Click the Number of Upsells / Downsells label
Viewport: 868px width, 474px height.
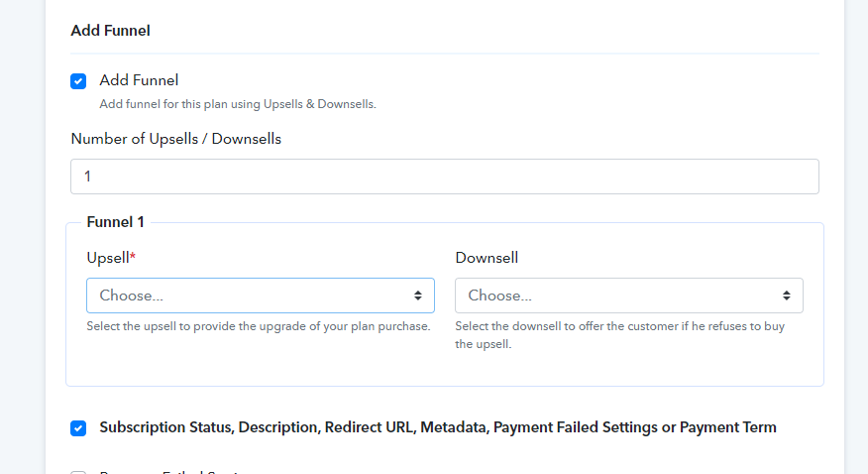(176, 139)
